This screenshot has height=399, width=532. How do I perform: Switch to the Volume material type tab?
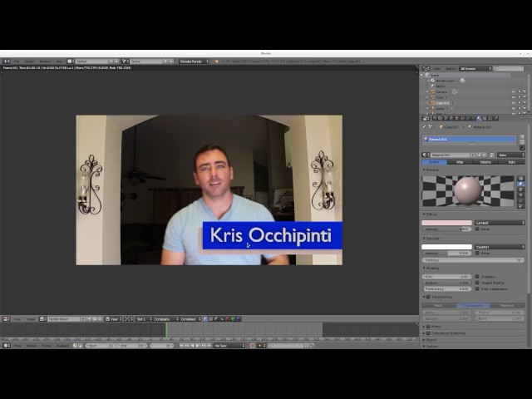(485, 162)
